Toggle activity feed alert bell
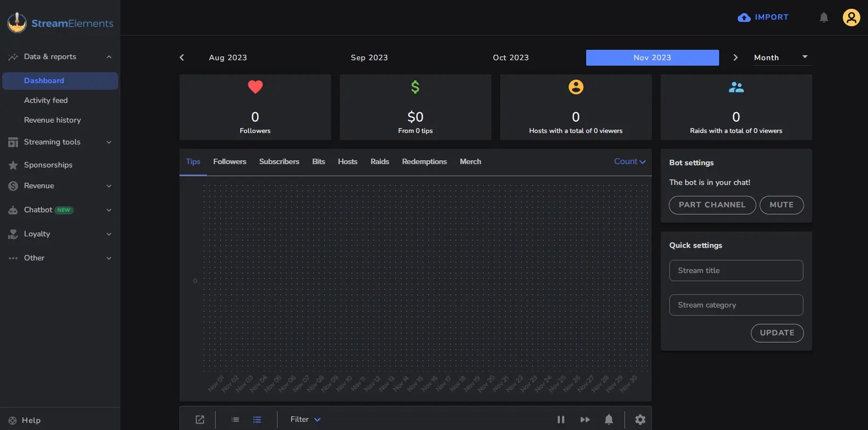Viewport: 868px width, 430px height. (609, 420)
